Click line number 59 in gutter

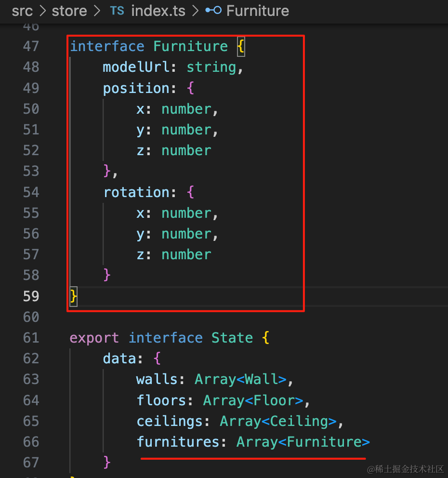click(x=31, y=296)
